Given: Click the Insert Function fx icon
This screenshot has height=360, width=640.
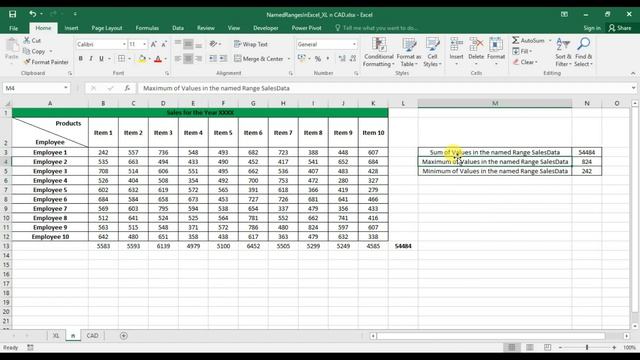Looking at the screenshot, I should (x=127, y=88).
